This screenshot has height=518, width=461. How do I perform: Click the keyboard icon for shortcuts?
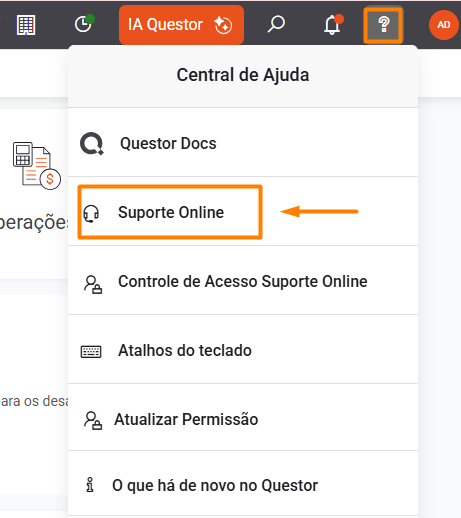tap(91, 352)
